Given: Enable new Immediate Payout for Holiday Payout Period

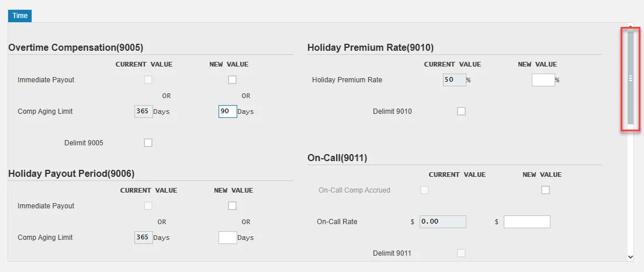Looking at the screenshot, I should 232,205.
